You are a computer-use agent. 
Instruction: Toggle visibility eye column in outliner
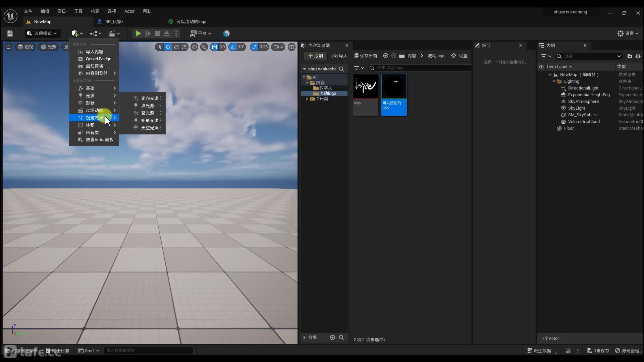(x=541, y=67)
